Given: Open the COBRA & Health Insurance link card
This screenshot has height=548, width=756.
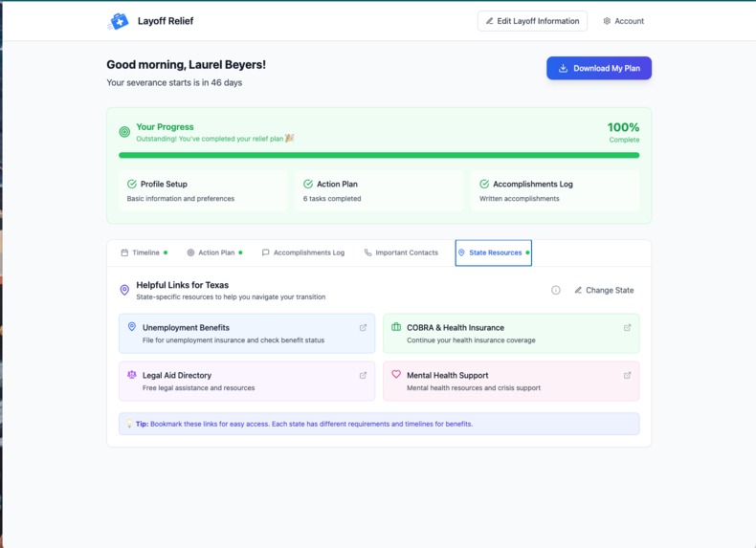Looking at the screenshot, I should pos(511,334).
